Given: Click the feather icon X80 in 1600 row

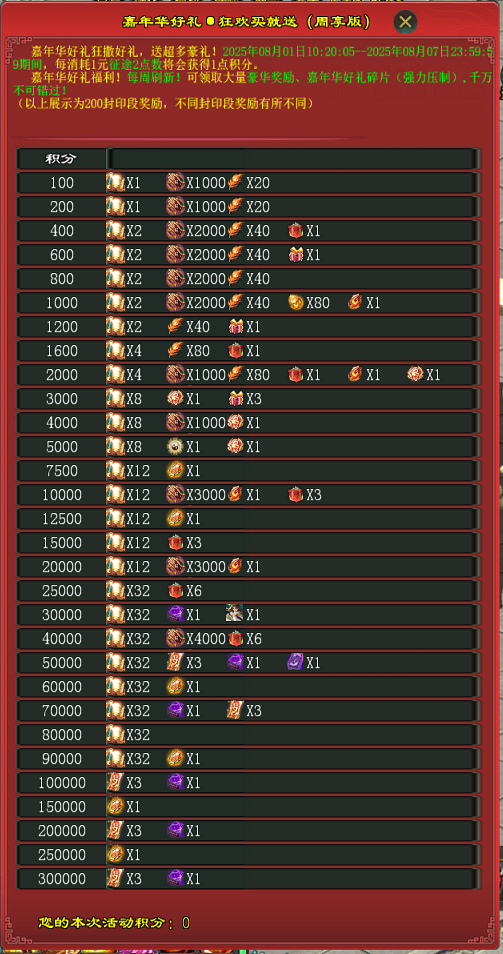Looking at the screenshot, I should click(x=175, y=350).
